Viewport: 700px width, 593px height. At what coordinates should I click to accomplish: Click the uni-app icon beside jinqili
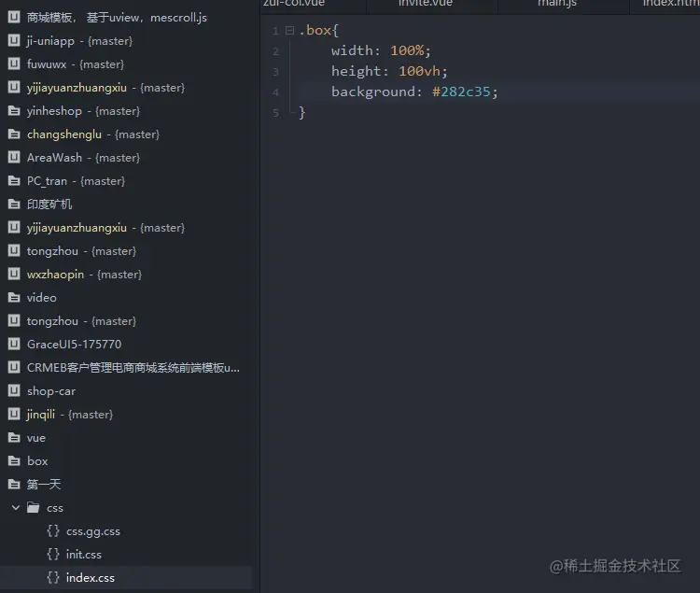(14, 414)
